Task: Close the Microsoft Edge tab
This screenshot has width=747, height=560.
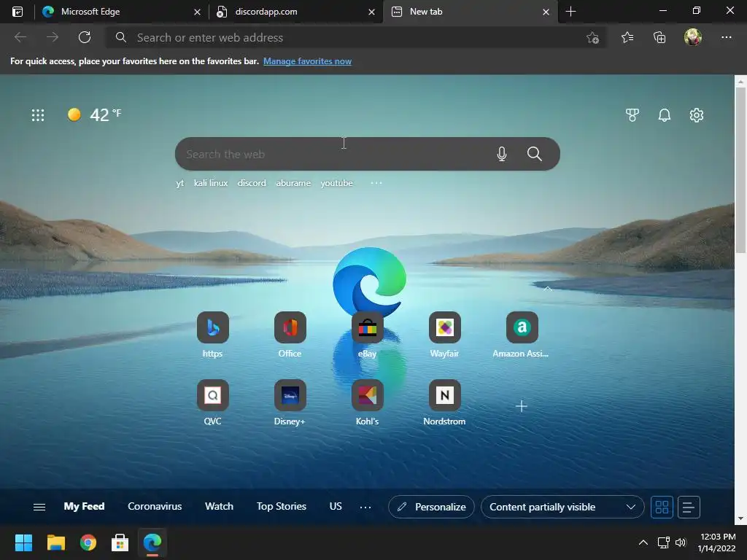Action: 197,12
